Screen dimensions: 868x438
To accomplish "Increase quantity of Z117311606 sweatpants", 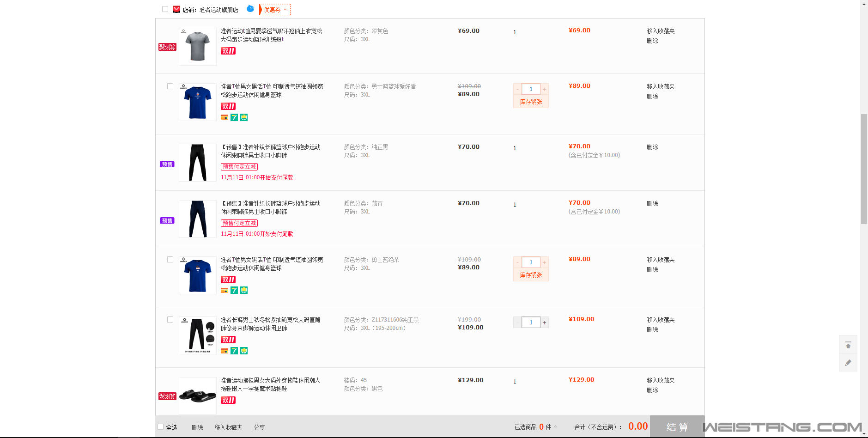I will (x=545, y=322).
